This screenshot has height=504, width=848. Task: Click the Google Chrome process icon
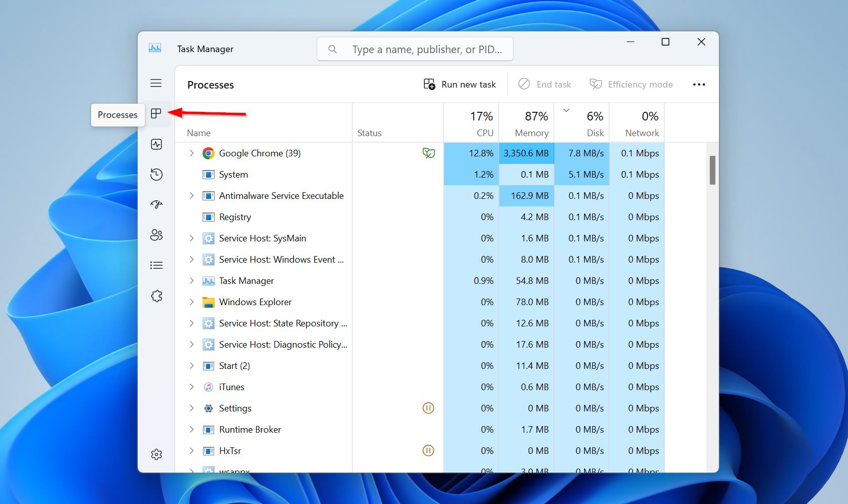click(x=208, y=153)
